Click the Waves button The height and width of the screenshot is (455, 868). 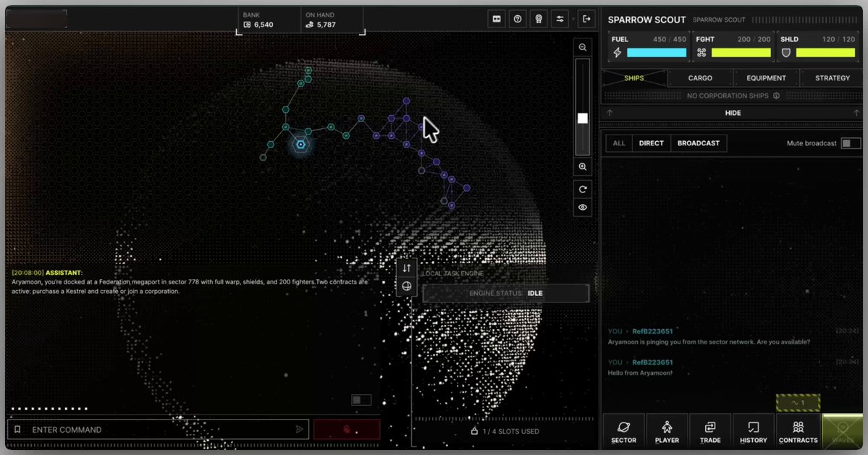point(843,431)
